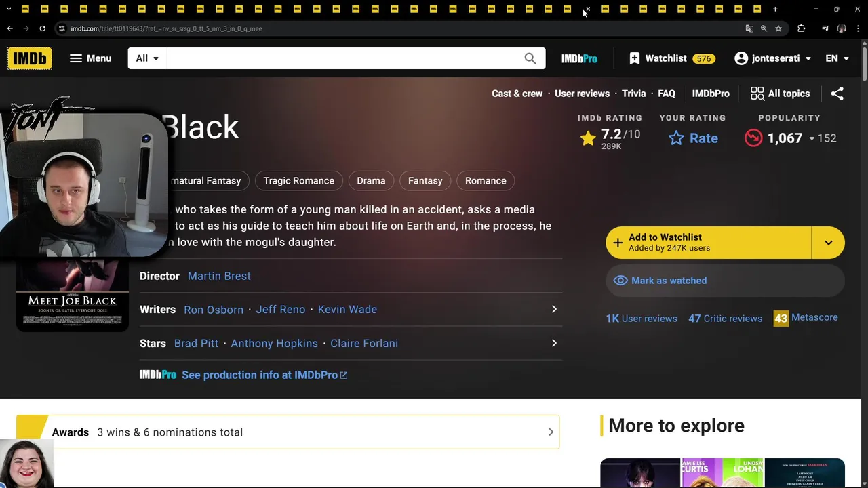
Task: Toggle Mark as watched
Action: tap(725, 281)
